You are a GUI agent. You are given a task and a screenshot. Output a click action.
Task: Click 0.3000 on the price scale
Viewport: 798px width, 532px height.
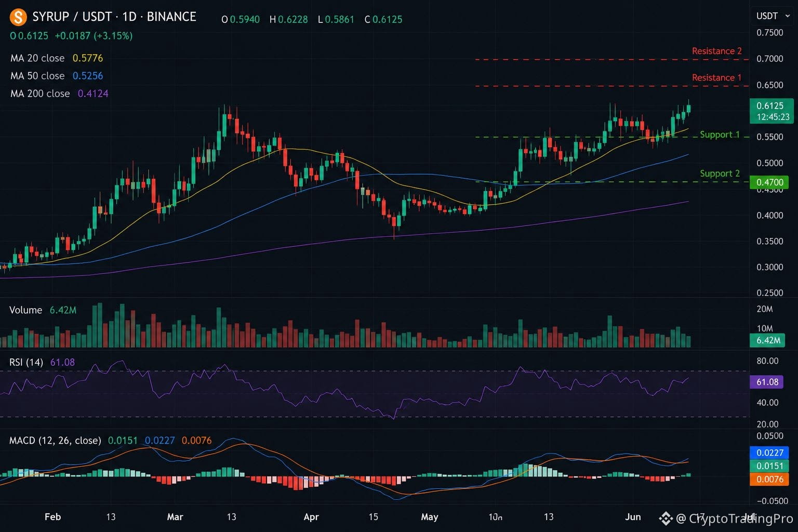point(770,268)
